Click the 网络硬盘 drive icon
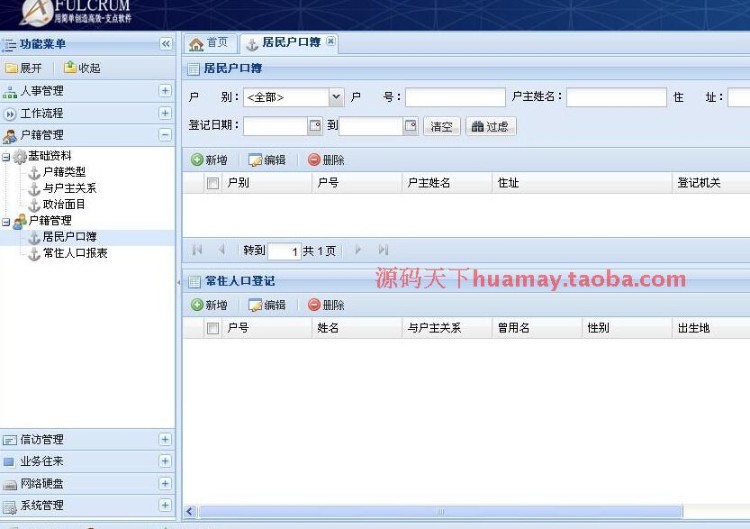This screenshot has width=750, height=529. click(10, 485)
